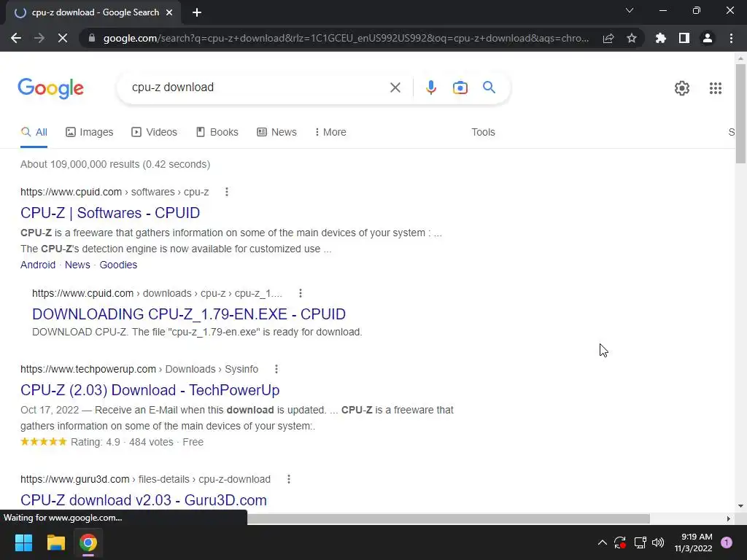
Task: Open more options for cpuid.com downloads result
Action: tap(300, 293)
